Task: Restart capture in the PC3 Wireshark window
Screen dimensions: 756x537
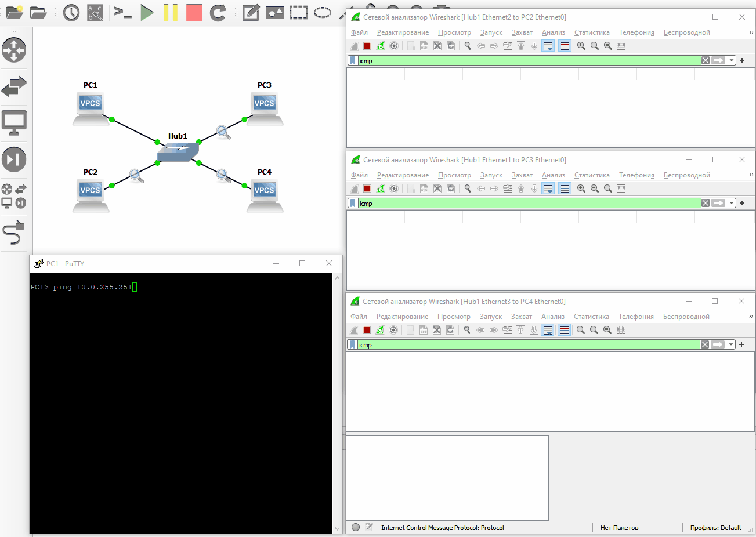Action: (381, 188)
